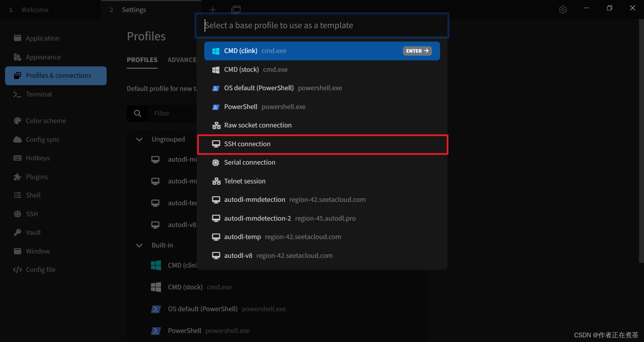Click the Config file code icon
This screenshot has width=644, height=342.
[x=17, y=270]
